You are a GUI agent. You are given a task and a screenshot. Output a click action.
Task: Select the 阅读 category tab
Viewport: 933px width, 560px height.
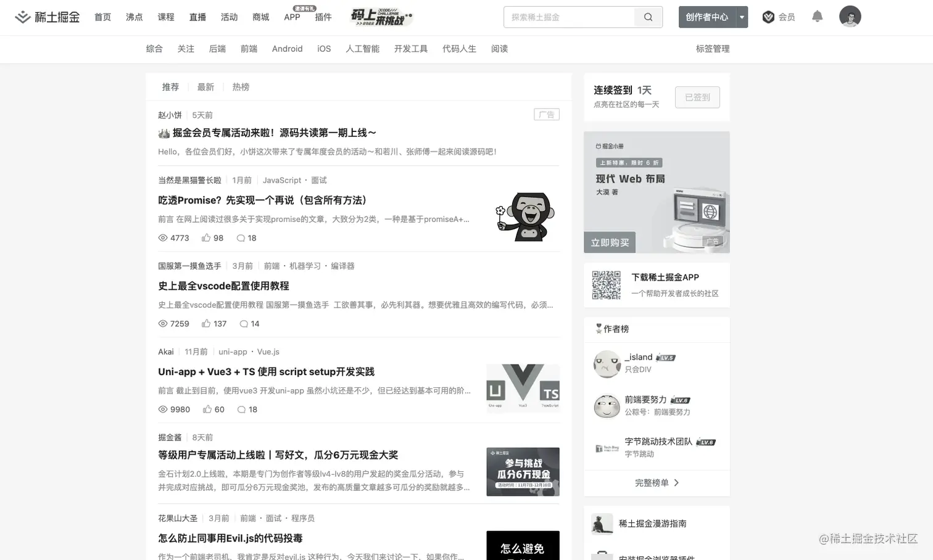[499, 49]
